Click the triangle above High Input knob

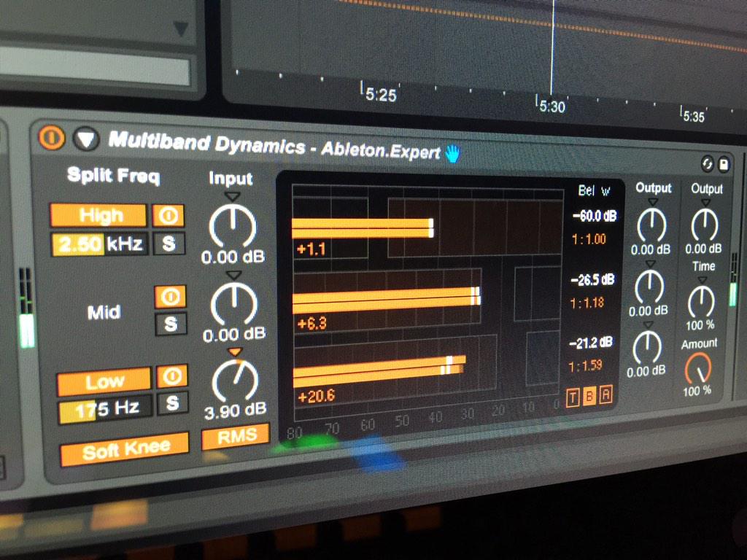(232, 196)
